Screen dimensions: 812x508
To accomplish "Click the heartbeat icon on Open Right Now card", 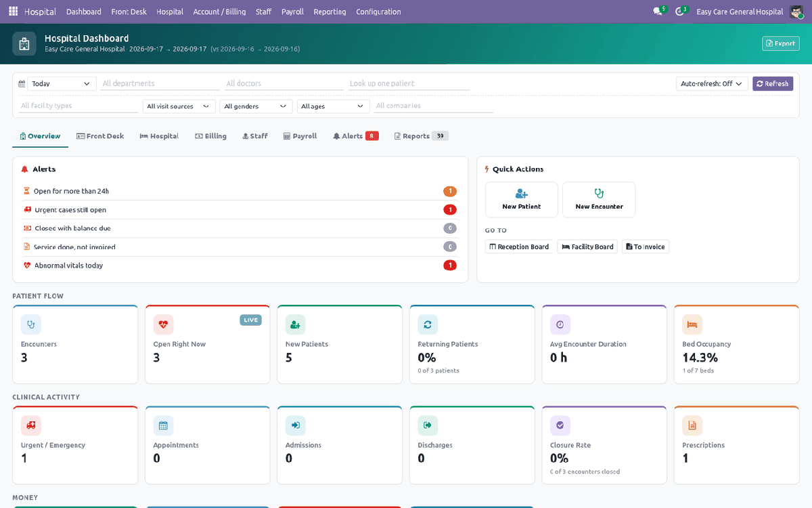I will click(163, 324).
